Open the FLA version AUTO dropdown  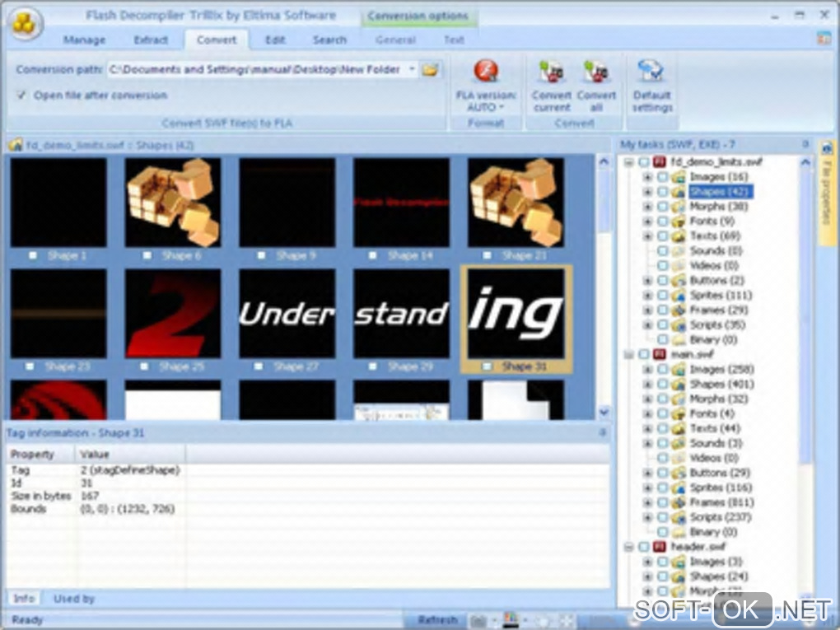coord(486,107)
